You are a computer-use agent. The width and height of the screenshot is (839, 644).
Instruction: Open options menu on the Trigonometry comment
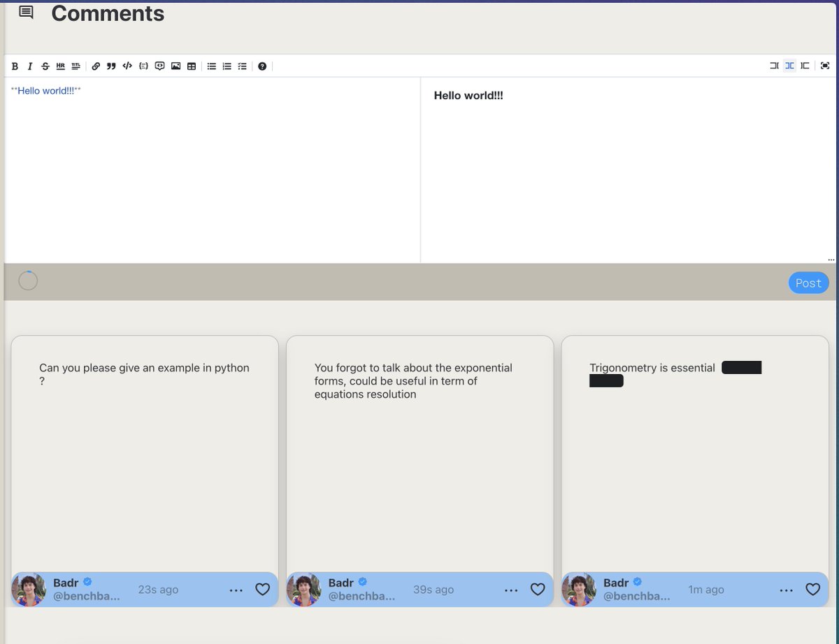tap(786, 589)
